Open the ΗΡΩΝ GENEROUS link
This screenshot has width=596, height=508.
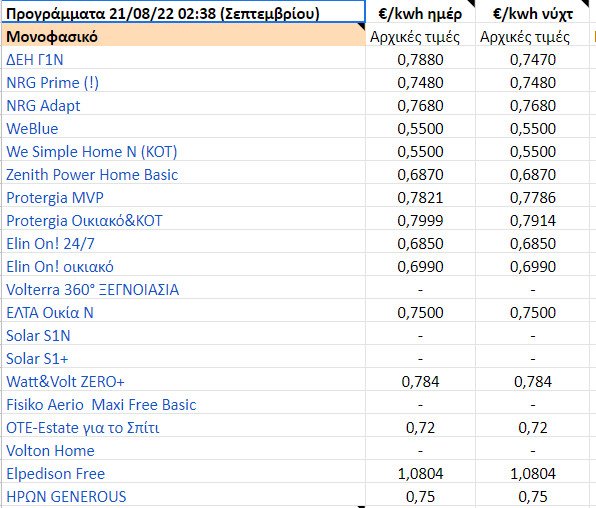[x=66, y=497]
